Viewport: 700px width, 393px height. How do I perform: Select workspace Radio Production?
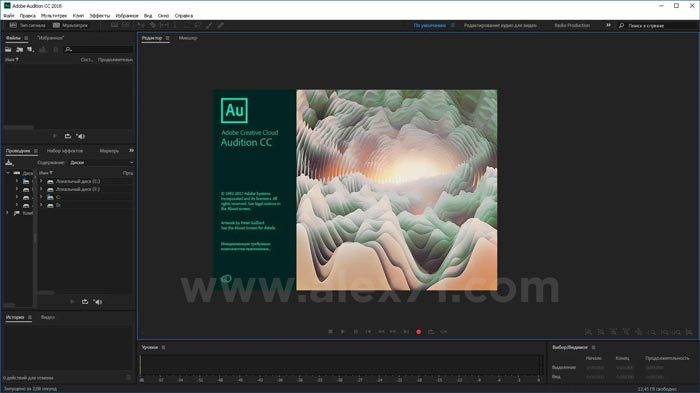pos(572,25)
